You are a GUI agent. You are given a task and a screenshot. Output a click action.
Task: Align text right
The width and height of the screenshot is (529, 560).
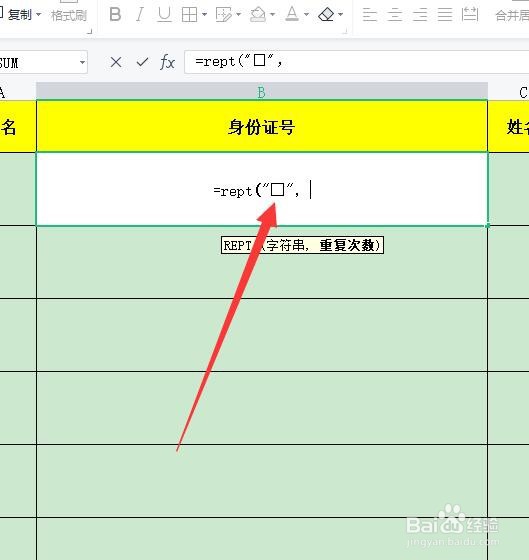pos(420,15)
